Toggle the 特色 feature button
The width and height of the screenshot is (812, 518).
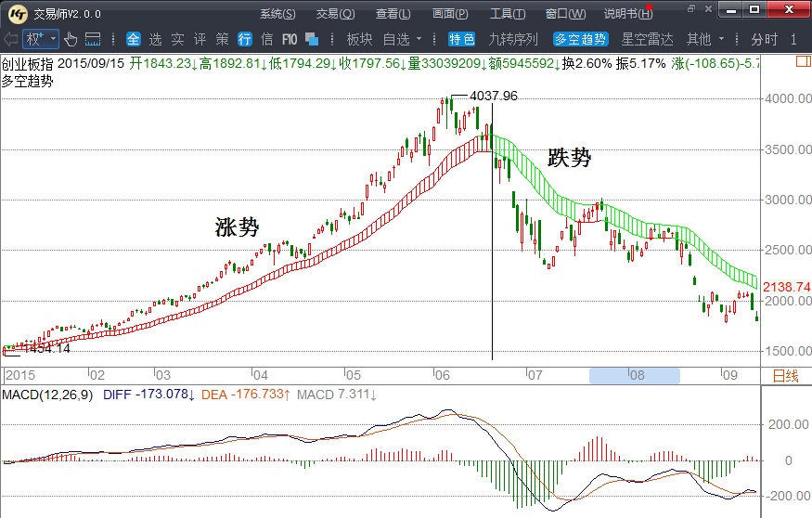(461, 39)
